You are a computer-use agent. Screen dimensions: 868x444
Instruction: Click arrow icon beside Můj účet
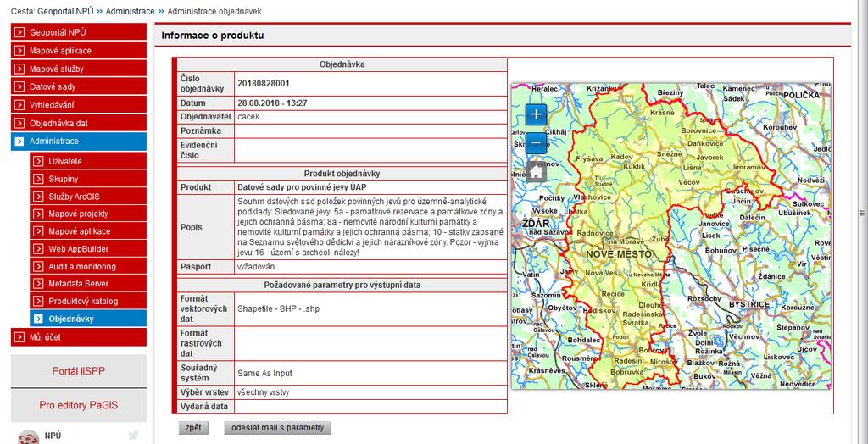[x=19, y=337]
